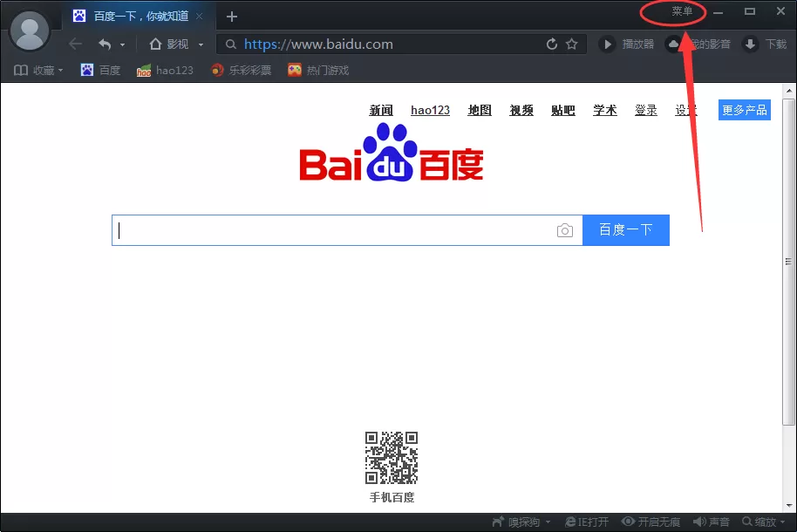
Task: Open the 缩放 zoom dropdown
Action: tap(764, 522)
